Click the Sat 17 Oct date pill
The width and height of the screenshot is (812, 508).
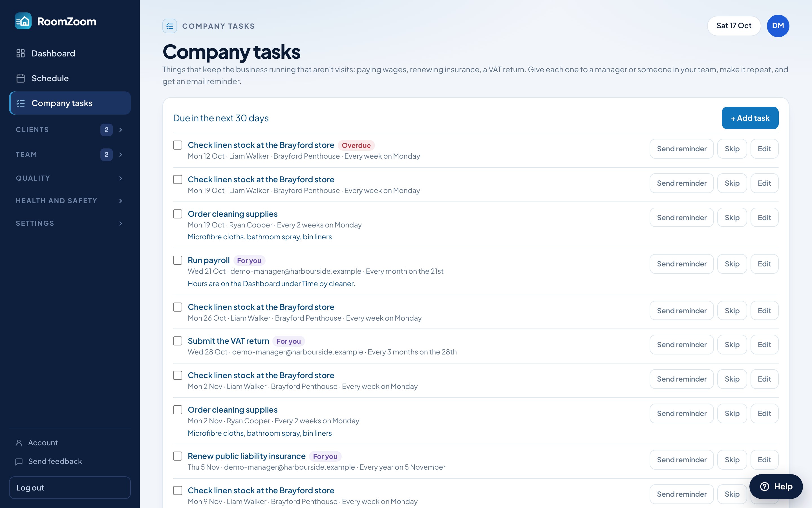pyautogui.click(x=734, y=26)
